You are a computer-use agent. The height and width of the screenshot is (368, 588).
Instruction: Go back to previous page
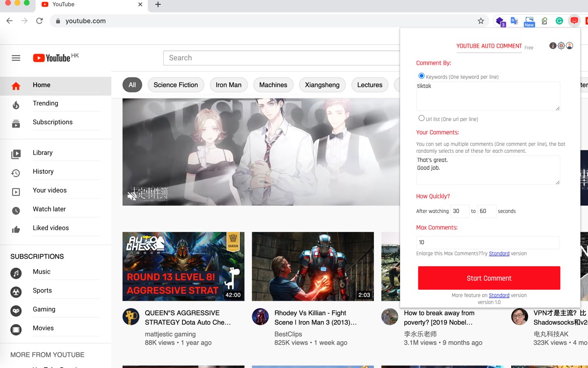pyautogui.click(x=10, y=21)
